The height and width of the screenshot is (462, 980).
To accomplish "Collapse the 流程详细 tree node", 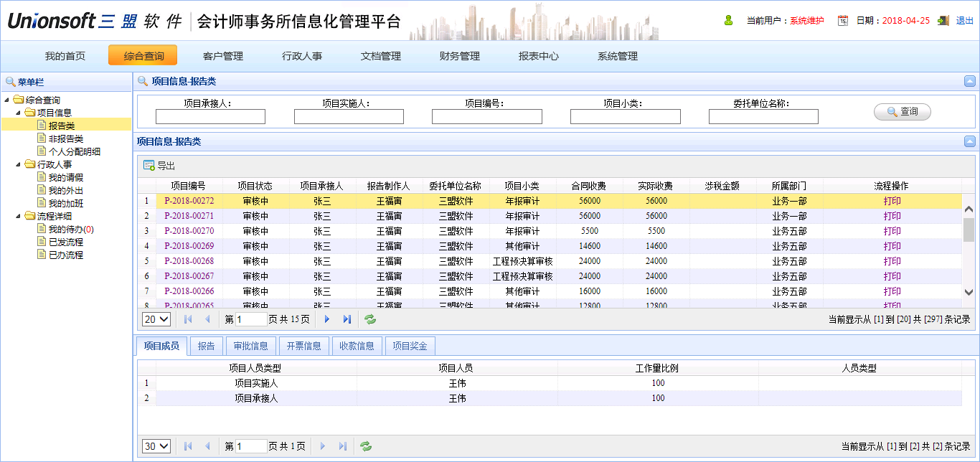I will click(19, 217).
